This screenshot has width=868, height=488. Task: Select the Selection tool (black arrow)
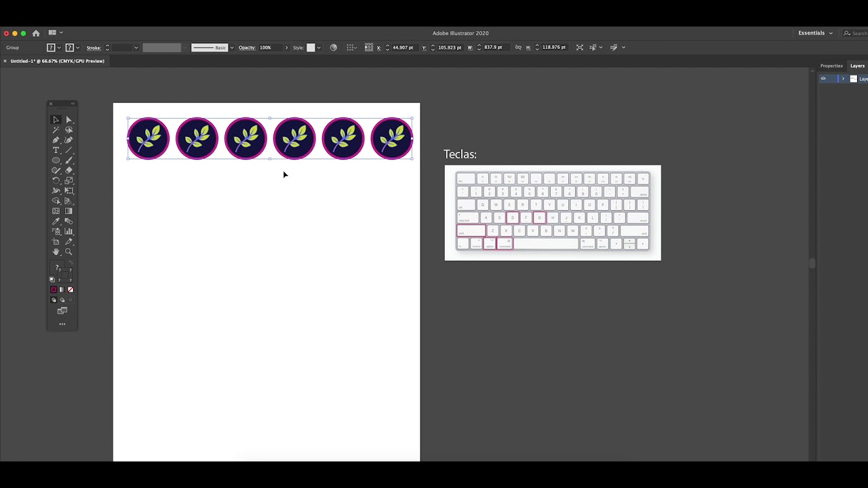pyautogui.click(x=56, y=119)
